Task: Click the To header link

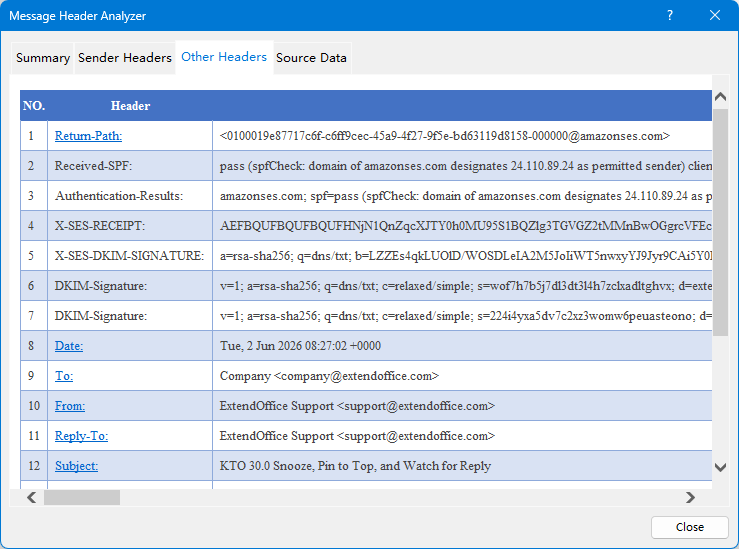Action: coord(64,376)
